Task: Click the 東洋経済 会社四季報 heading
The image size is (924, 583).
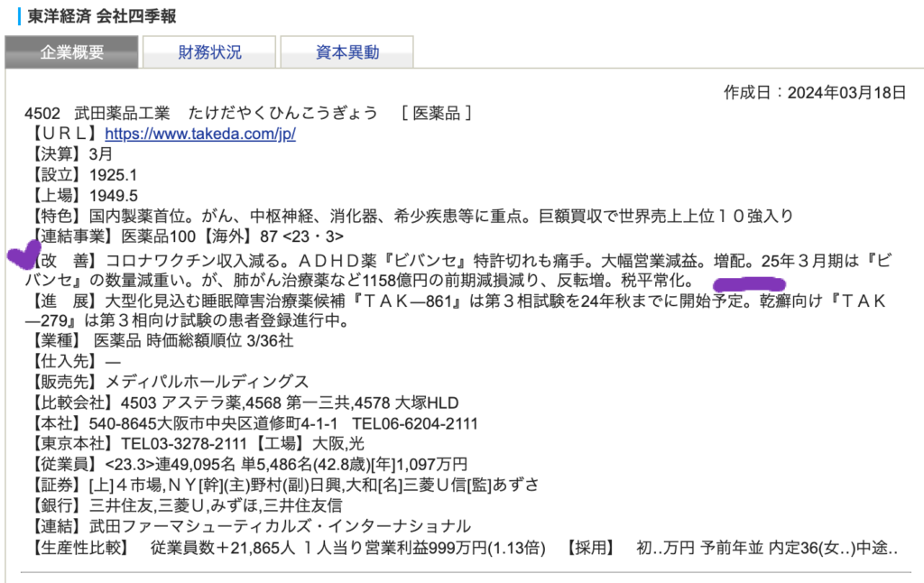Action: 101,16
